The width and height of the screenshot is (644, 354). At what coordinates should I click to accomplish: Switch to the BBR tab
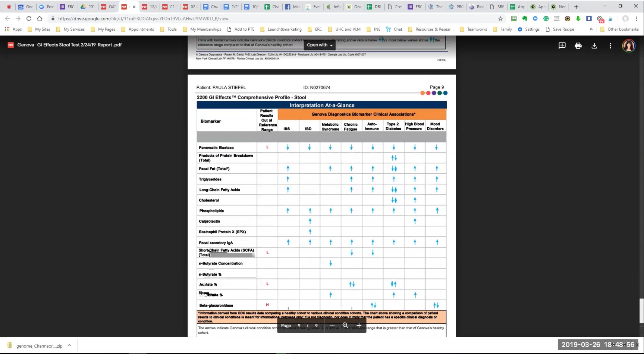[x=497, y=7]
